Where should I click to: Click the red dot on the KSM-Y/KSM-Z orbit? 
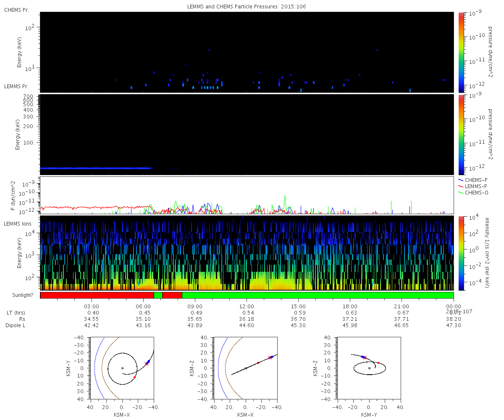tap(378, 363)
